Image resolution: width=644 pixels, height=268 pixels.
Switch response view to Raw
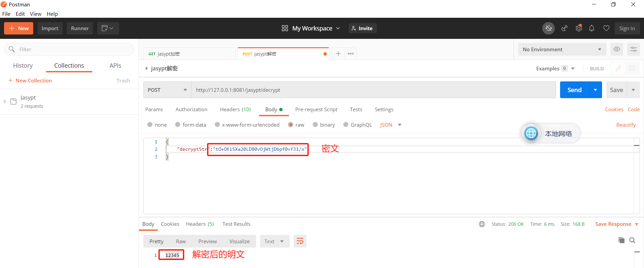coord(181,241)
